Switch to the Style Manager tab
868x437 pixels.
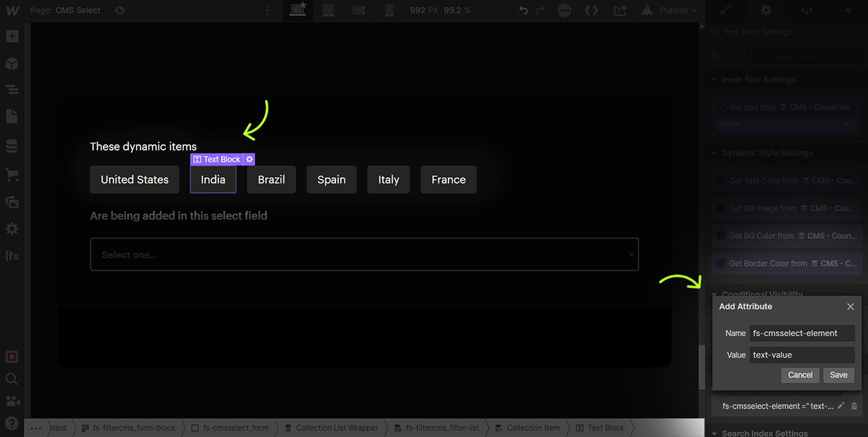click(x=807, y=11)
